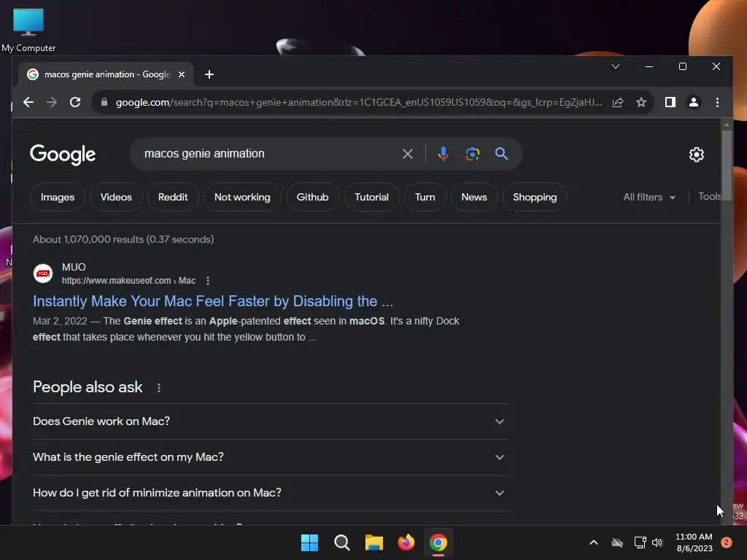This screenshot has height=560, width=747.
Task: Open the Instantly Make Your Mac Feel Faster link
Action: coord(213,301)
